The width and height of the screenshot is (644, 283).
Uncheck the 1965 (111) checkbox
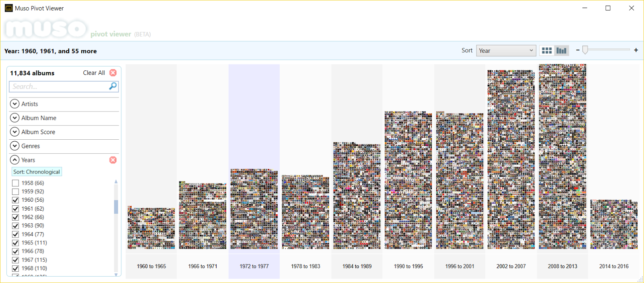pyautogui.click(x=15, y=243)
